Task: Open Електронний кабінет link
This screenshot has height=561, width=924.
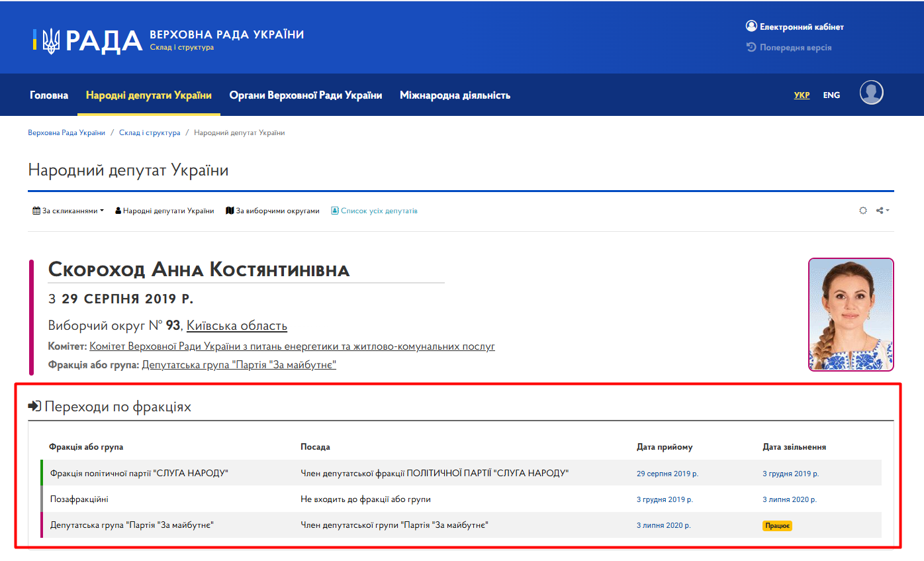Action: pos(795,27)
